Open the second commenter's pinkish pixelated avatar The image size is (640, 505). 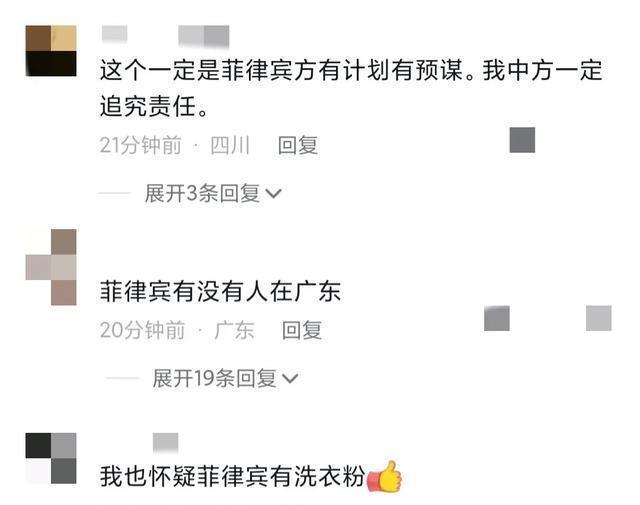[x=51, y=267]
